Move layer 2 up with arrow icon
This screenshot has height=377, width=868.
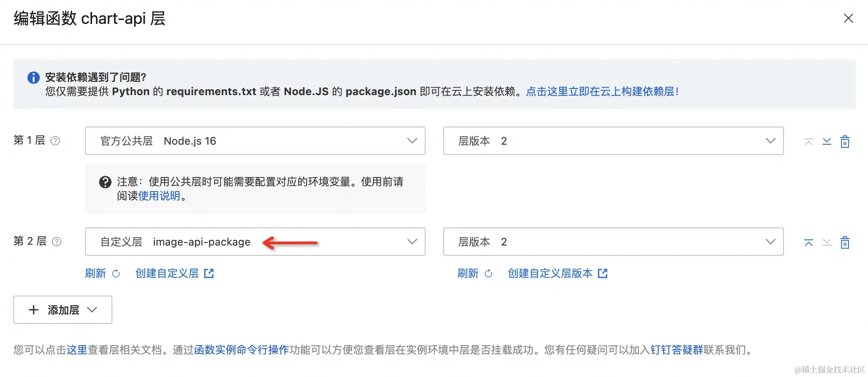click(x=808, y=242)
